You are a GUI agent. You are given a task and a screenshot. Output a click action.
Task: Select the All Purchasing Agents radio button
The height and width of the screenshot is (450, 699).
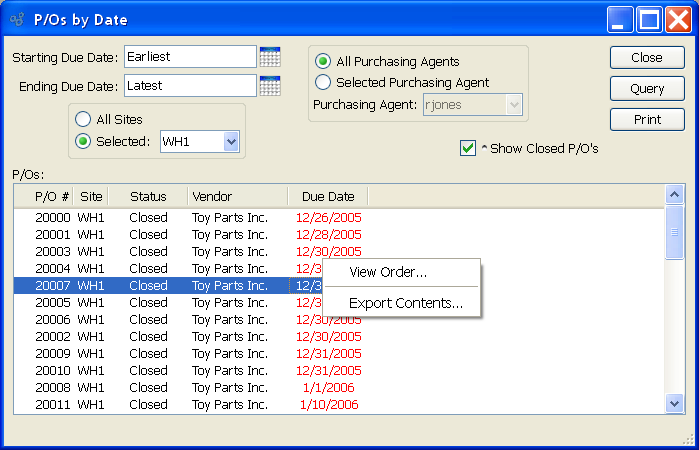[323, 61]
